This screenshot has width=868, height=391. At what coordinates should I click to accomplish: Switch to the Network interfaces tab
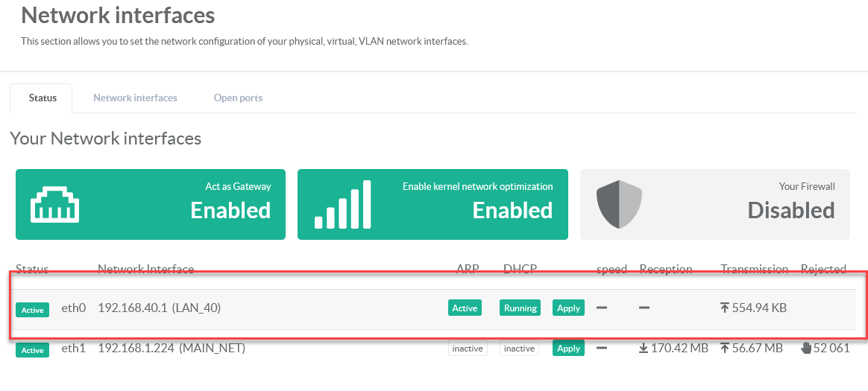(x=135, y=98)
